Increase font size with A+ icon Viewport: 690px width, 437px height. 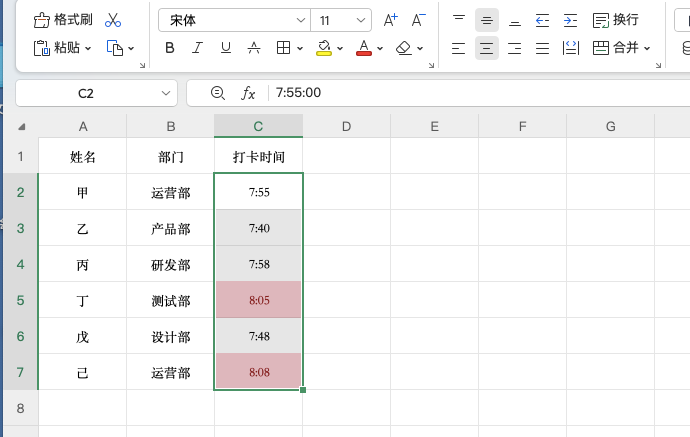click(x=391, y=20)
